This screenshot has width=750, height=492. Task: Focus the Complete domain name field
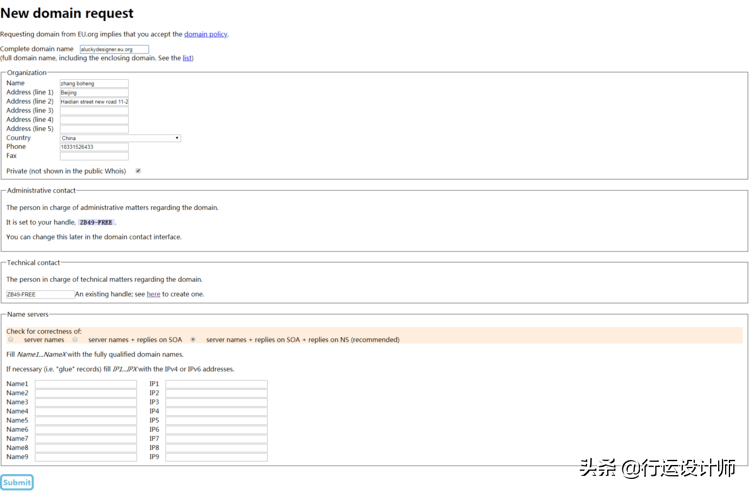[114, 49]
